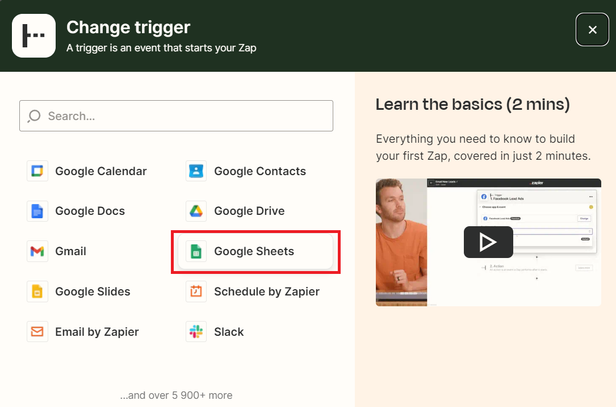Screen dimensions: 616x407
Task: Select the Schedule by Zapier label
Action: pyautogui.click(x=267, y=292)
